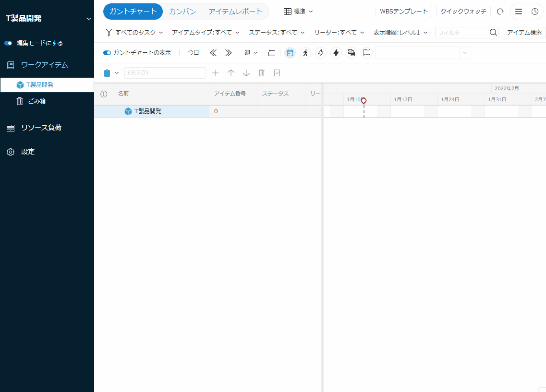This screenshot has width=546, height=392.
Task: Click the filled lightning bolt icon
Action: click(336, 53)
